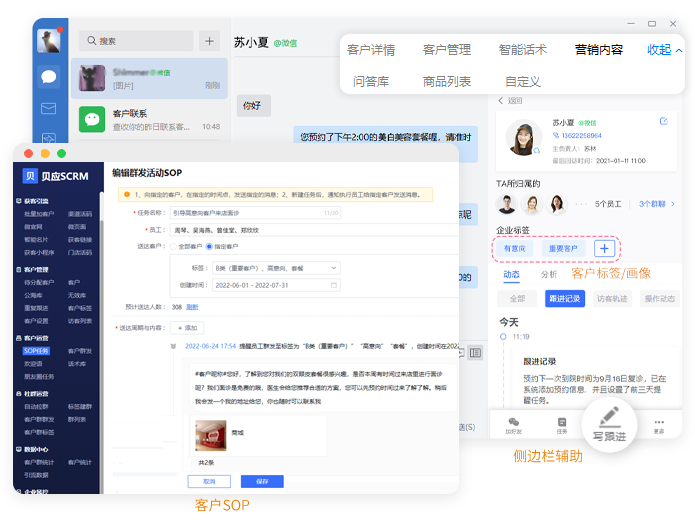Click the 重要客户 enterprise tag
695x521 pixels.
(x=563, y=249)
